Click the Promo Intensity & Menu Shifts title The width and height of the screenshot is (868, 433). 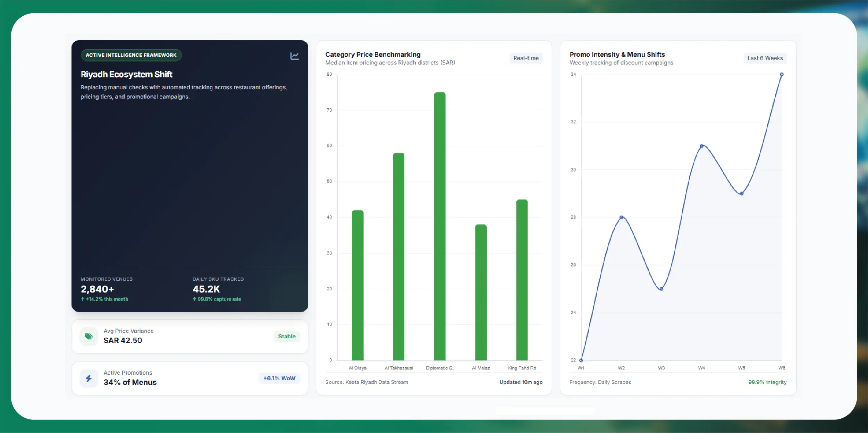(617, 54)
